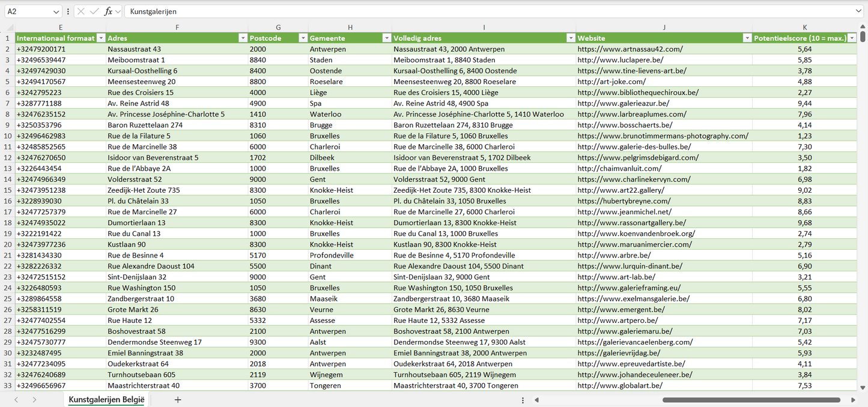This screenshot has width=868, height=407.
Task: Click the vertical scrollbar down arrow
Action: click(863, 388)
